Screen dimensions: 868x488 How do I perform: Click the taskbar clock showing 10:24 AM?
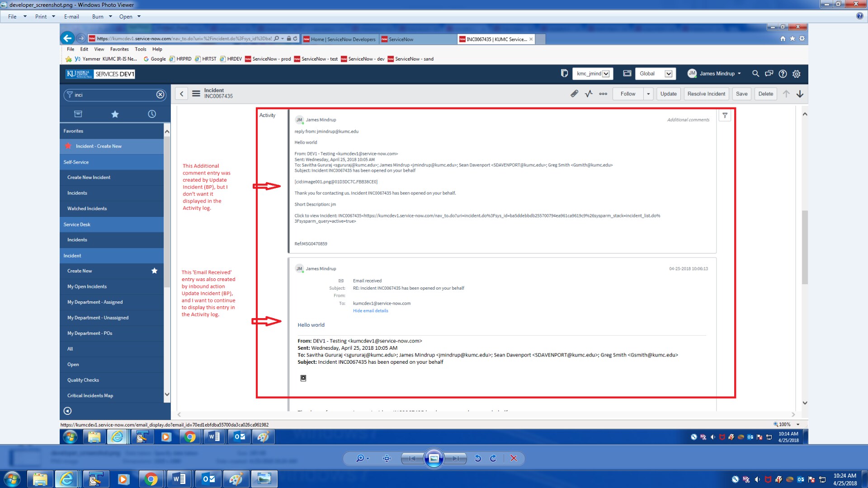tap(845, 479)
